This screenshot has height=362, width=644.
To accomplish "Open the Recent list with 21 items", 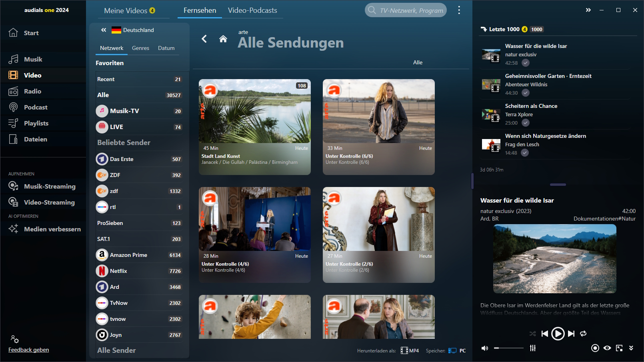I will pyautogui.click(x=139, y=79).
